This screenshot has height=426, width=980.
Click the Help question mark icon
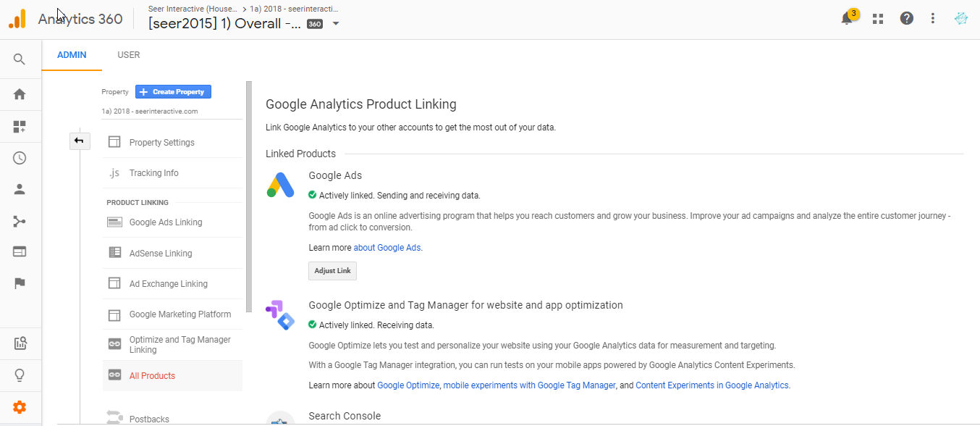(906, 19)
